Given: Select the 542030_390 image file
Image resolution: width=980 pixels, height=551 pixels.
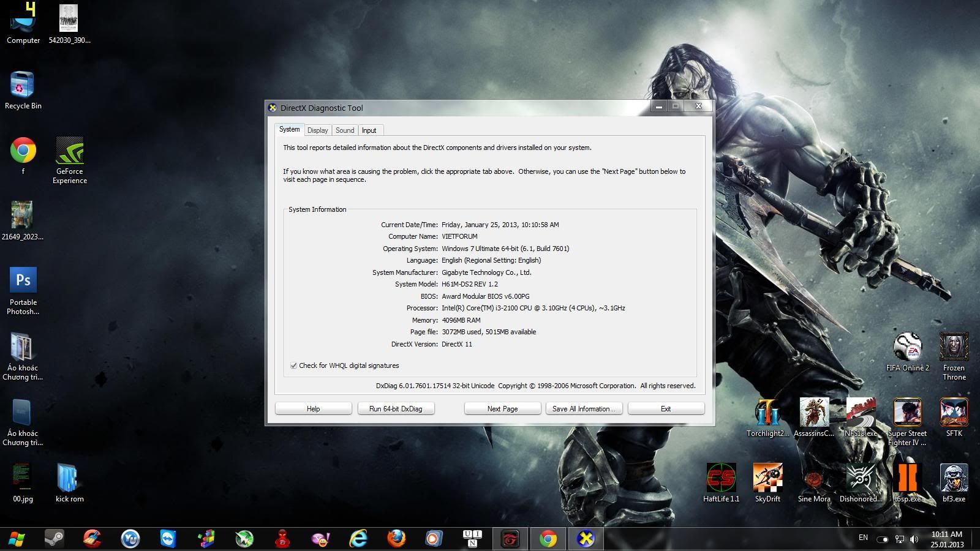Looking at the screenshot, I should pyautogui.click(x=69, y=23).
